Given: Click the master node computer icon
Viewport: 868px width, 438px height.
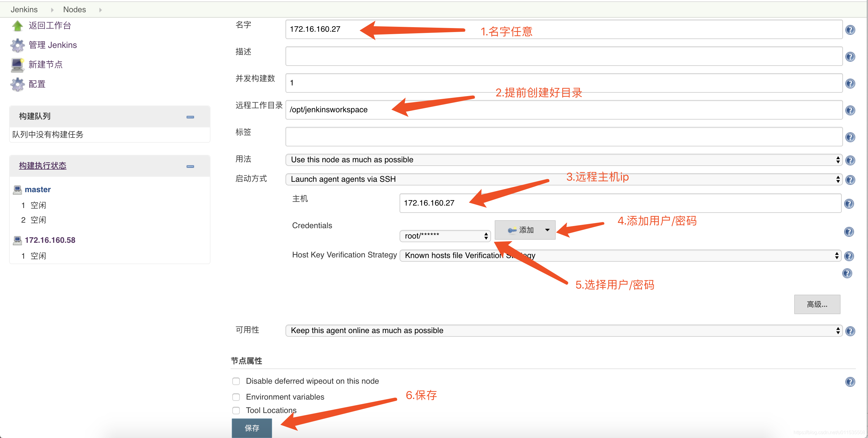Looking at the screenshot, I should point(17,190).
